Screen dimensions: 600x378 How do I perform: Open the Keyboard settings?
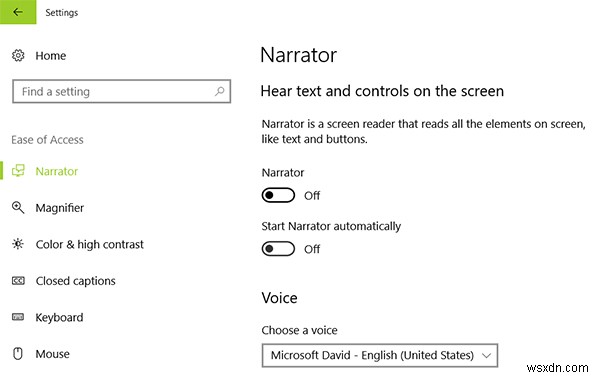[x=59, y=318]
